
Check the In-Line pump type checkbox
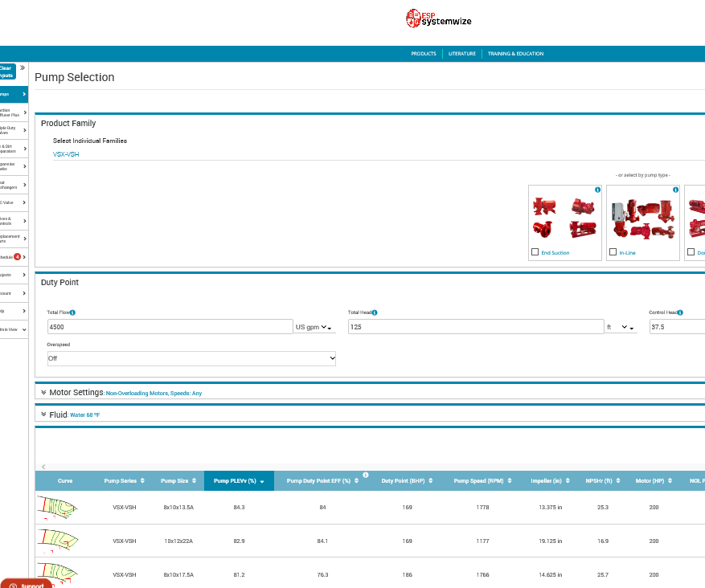[x=613, y=252]
